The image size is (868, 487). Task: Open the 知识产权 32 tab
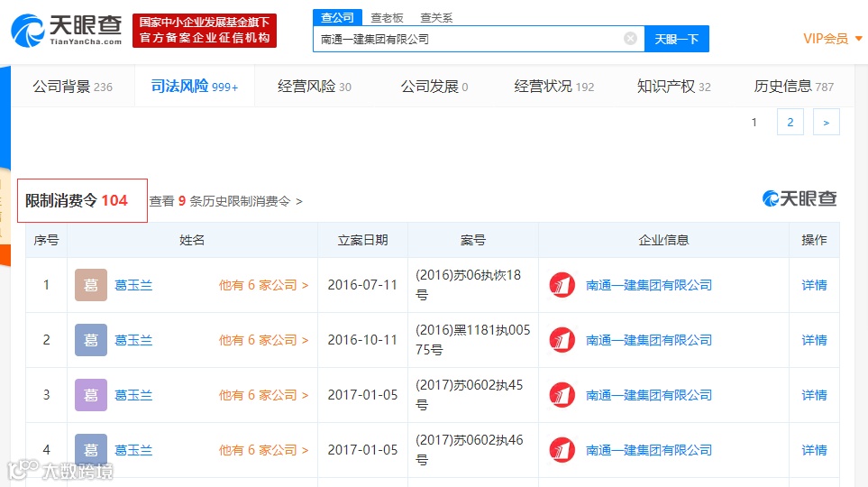click(x=673, y=87)
